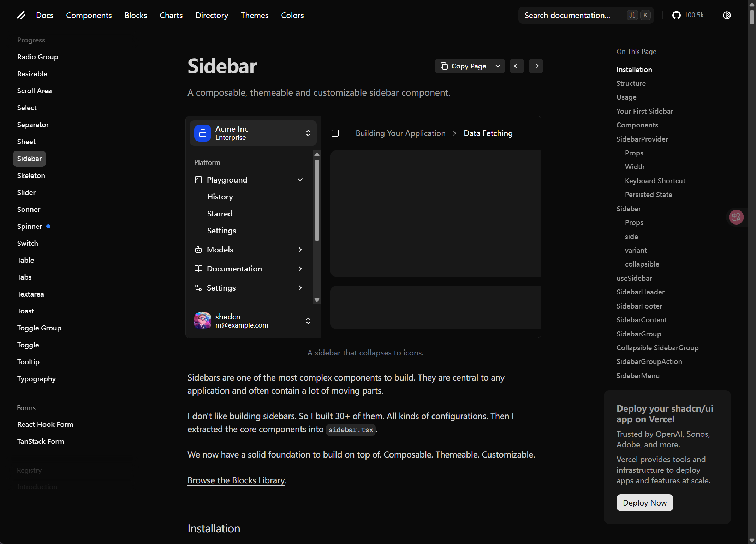756x544 pixels.
Task: Toggle the dark/light theme icon
Action: tap(726, 15)
